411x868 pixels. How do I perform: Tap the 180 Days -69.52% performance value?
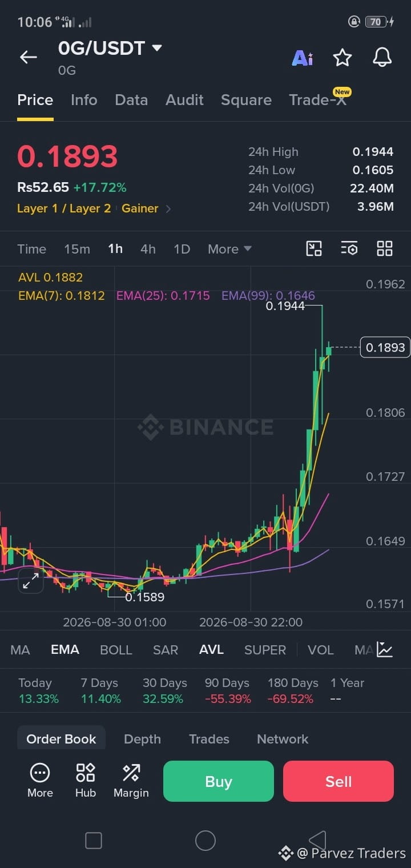coord(290,699)
